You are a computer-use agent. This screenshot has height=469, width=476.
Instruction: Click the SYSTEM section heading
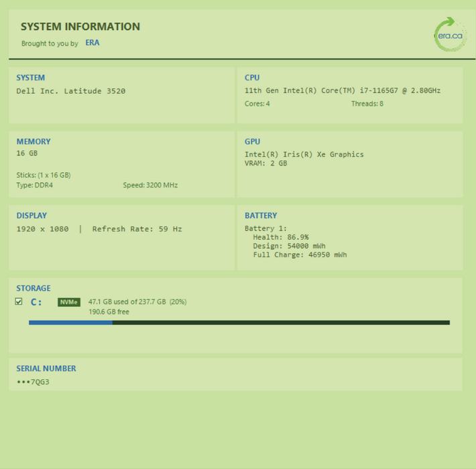(31, 78)
